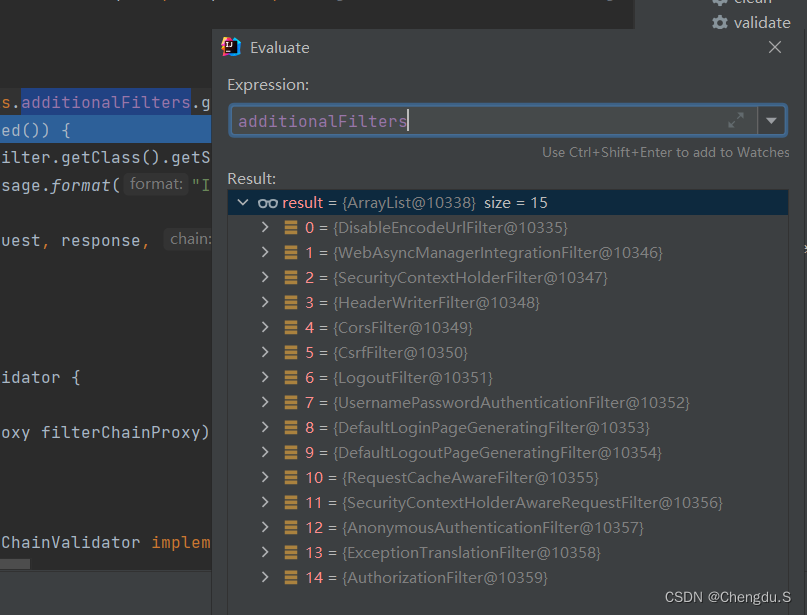Expand element 1 WebAsyncManagerIntegrationFilter

point(265,252)
